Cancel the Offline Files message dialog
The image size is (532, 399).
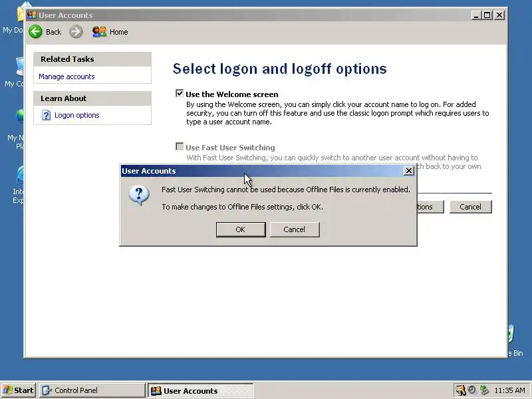click(x=294, y=229)
